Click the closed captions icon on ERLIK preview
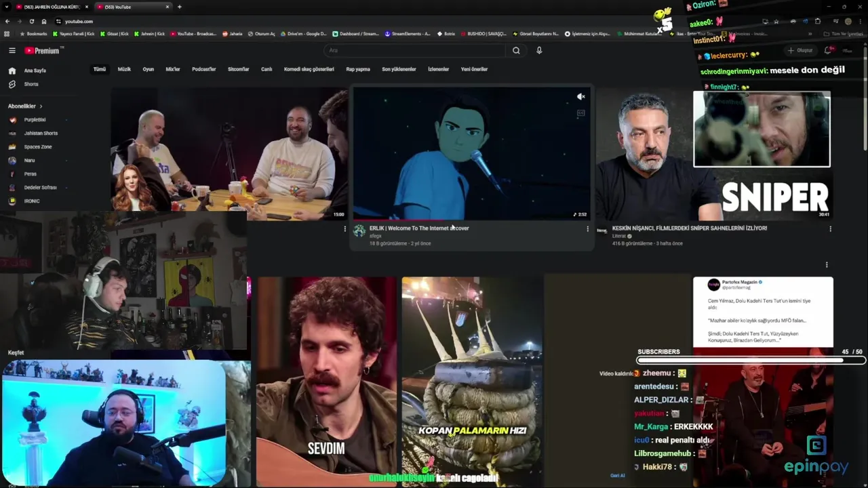 (x=580, y=113)
